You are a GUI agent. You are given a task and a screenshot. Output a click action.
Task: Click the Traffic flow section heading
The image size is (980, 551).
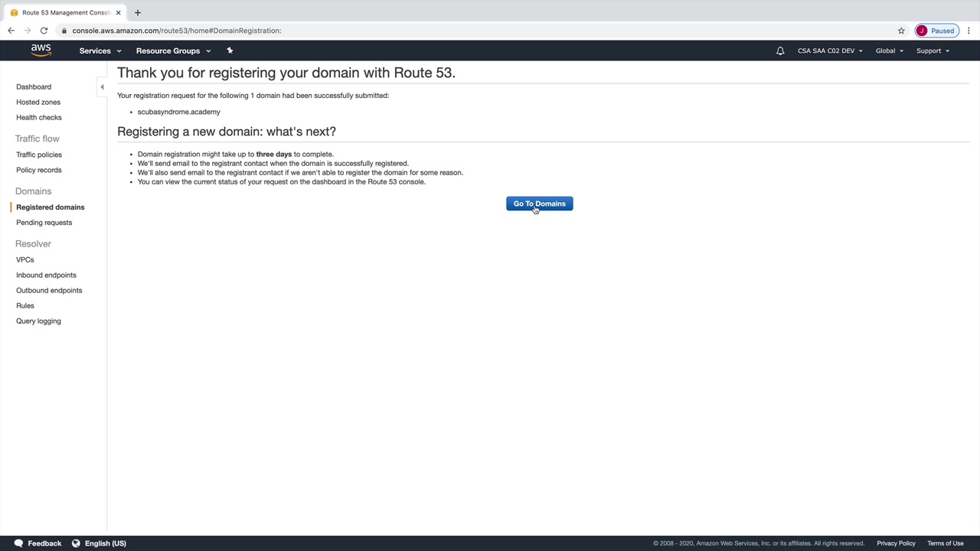pyautogui.click(x=38, y=139)
